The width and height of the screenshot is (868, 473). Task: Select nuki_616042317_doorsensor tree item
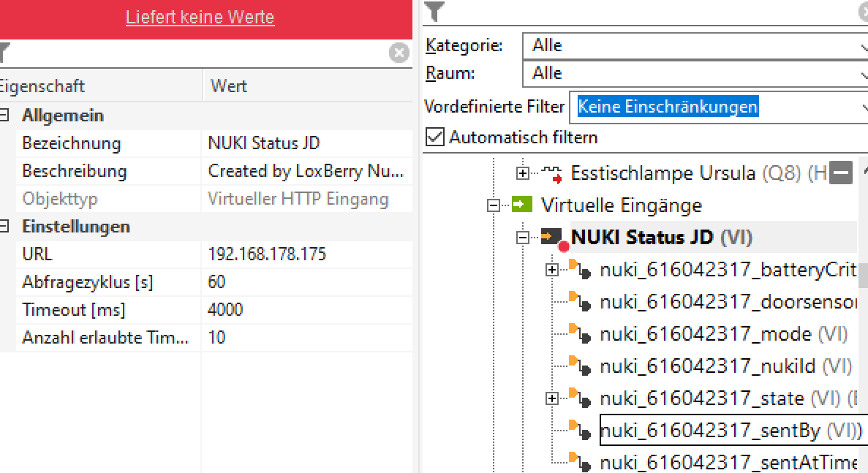coord(728,302)
